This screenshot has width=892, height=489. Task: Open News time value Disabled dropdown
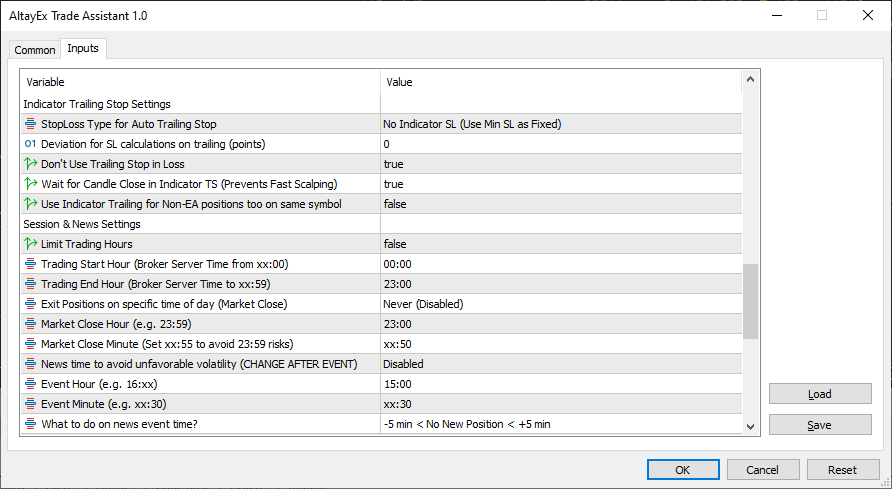click(561, 364)
